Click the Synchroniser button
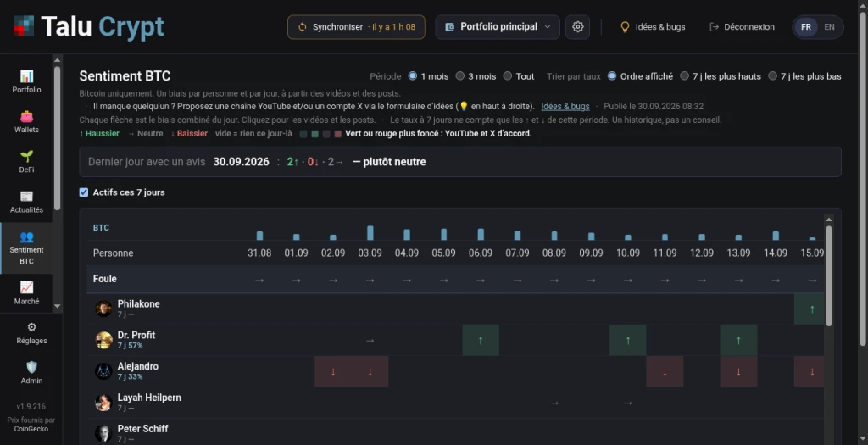 click(356, 26)
